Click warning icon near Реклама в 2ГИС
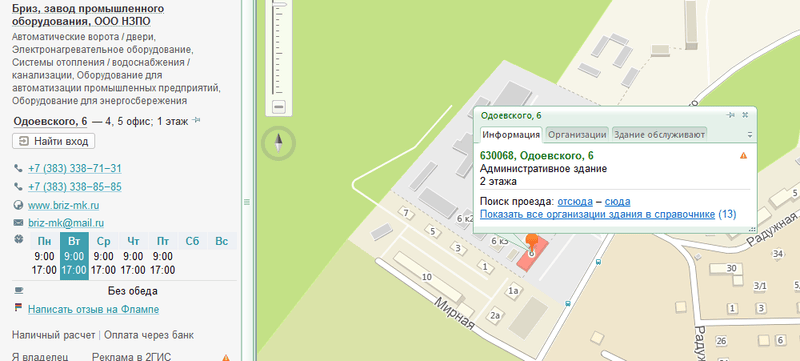The image size is (800, 361). point(226,358)
